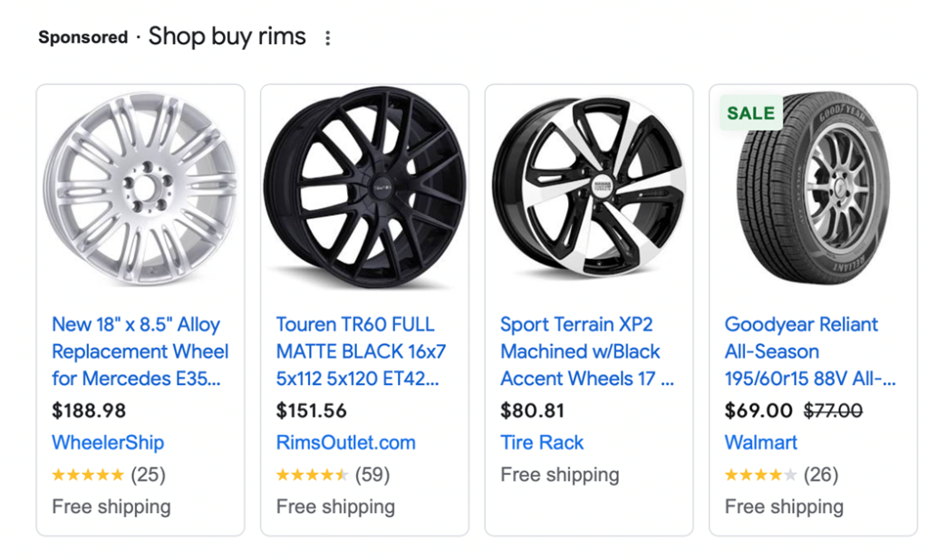Click the Sponsored label
928x560 pixels.
(82, 37)
